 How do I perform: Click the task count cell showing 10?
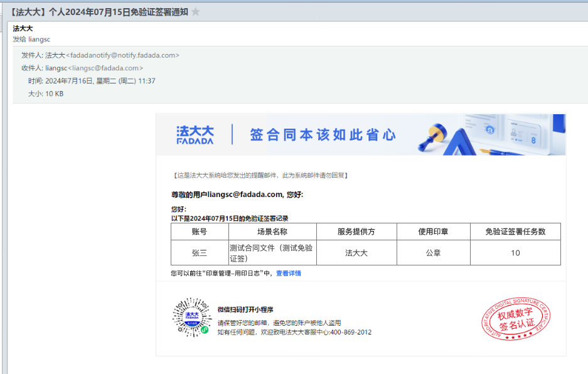click(x=515, y=253)
